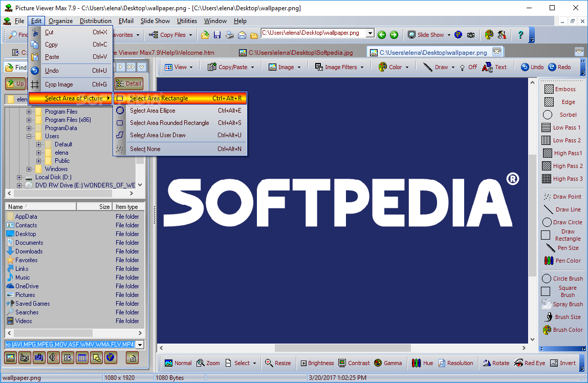
Task: Toggle the drawing Off lightbulb button
Action: [468, 67]
